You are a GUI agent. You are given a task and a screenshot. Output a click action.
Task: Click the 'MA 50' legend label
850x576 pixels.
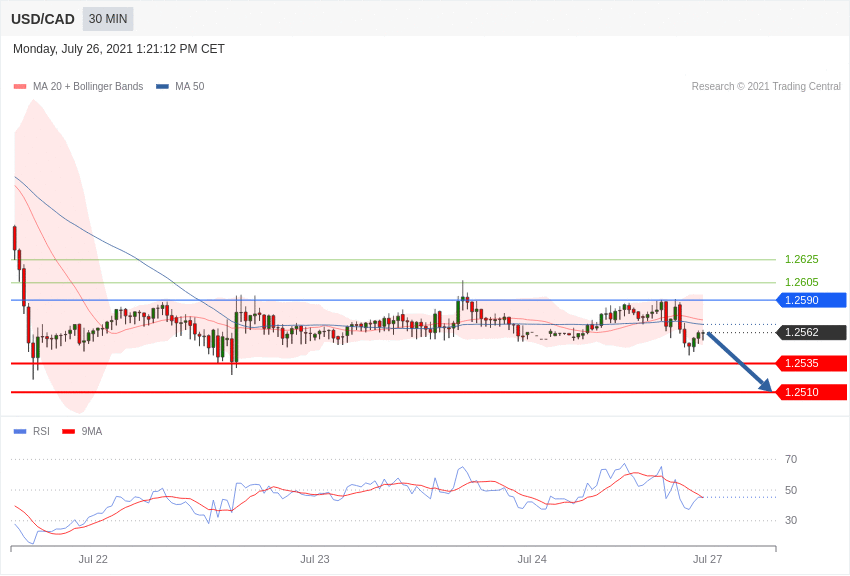tap(190, 86)
